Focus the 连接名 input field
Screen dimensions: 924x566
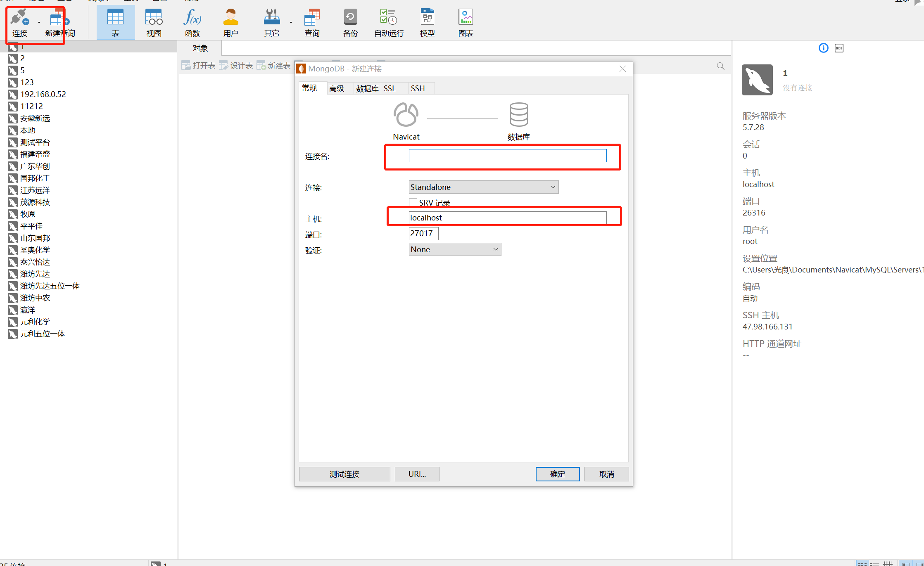coord(508,156)
